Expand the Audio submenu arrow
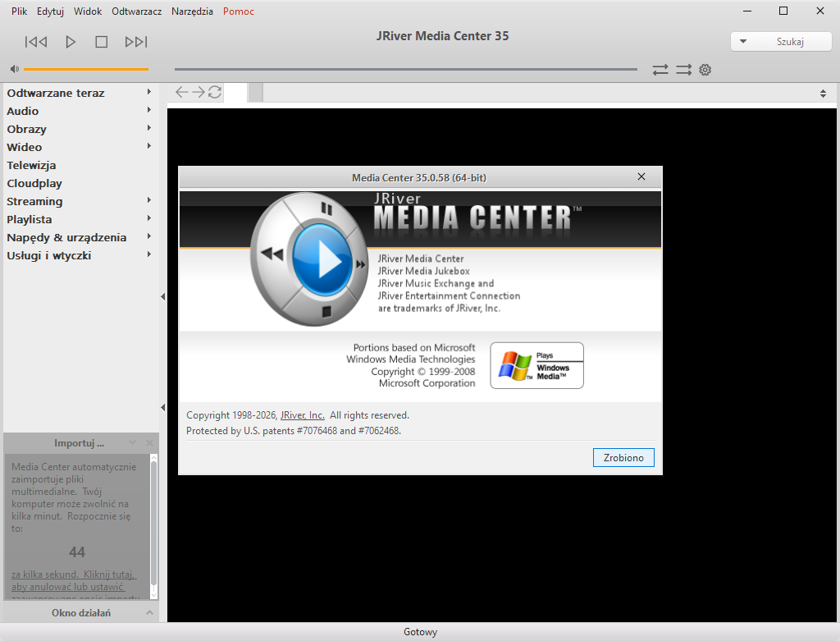The height and width of the screenshot is (641, 840). coord(149,110)
